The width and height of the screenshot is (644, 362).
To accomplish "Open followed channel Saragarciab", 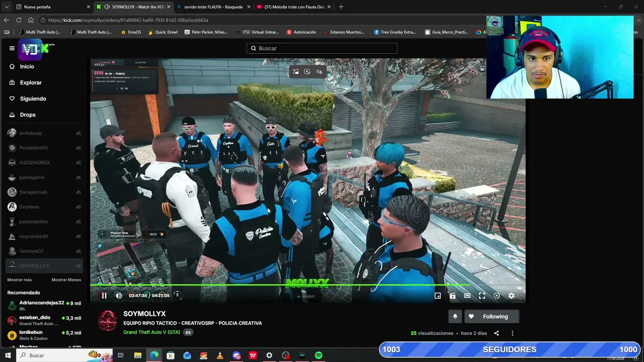I will tap(44, 192).
